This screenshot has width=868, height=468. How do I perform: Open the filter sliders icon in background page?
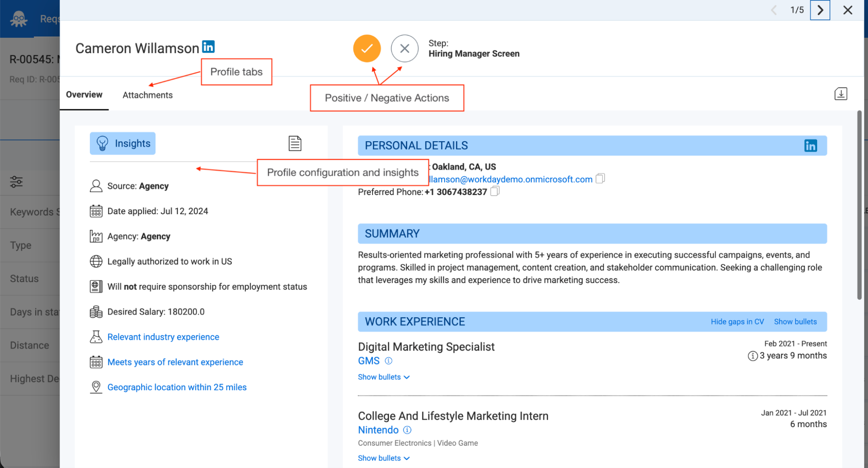tap(17, 182)
